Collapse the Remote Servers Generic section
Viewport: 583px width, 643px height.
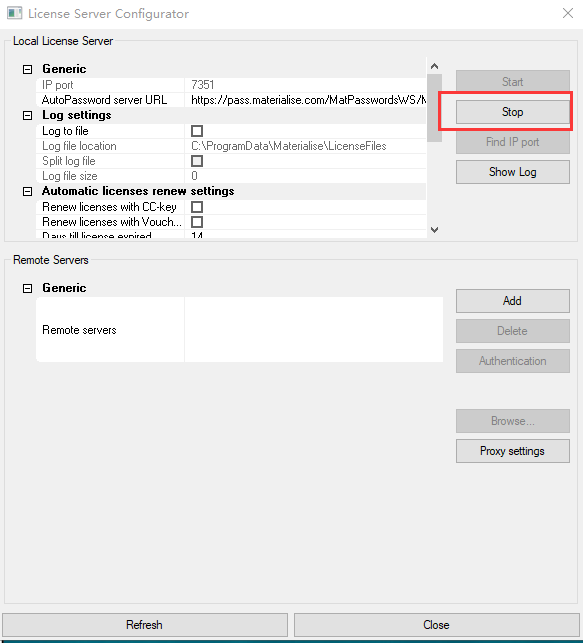click(27, 288)
